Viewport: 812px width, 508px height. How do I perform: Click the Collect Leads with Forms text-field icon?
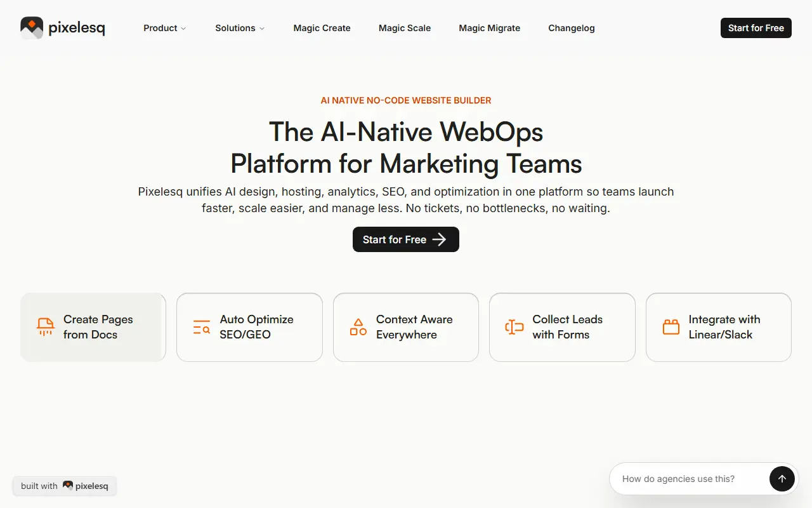click(x=514, y=327)
